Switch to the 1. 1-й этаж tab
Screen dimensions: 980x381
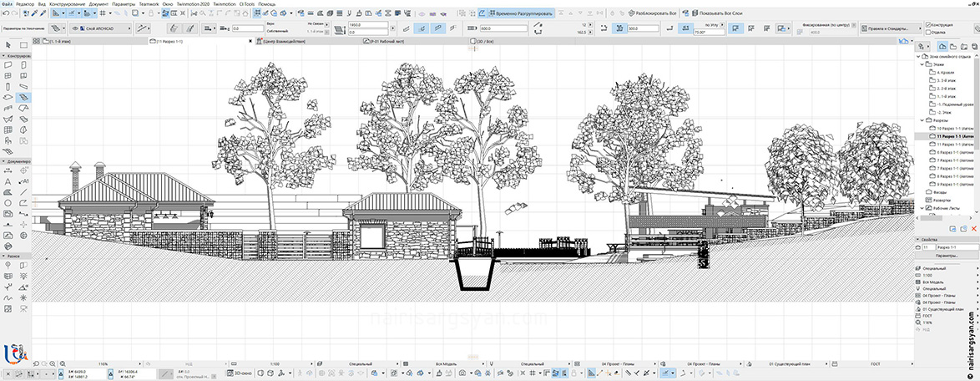(x=93, y=41)
